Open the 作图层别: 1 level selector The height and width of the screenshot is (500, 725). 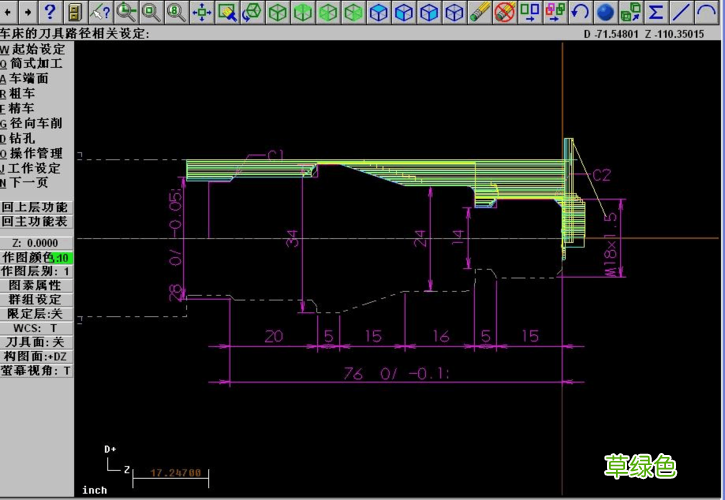click(36, 271)
